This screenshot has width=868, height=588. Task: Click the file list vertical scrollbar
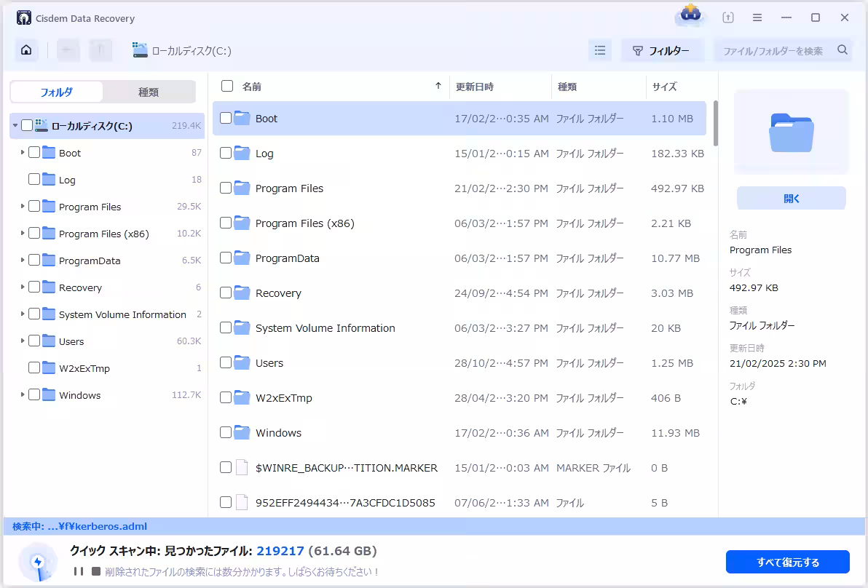point(715,124)
